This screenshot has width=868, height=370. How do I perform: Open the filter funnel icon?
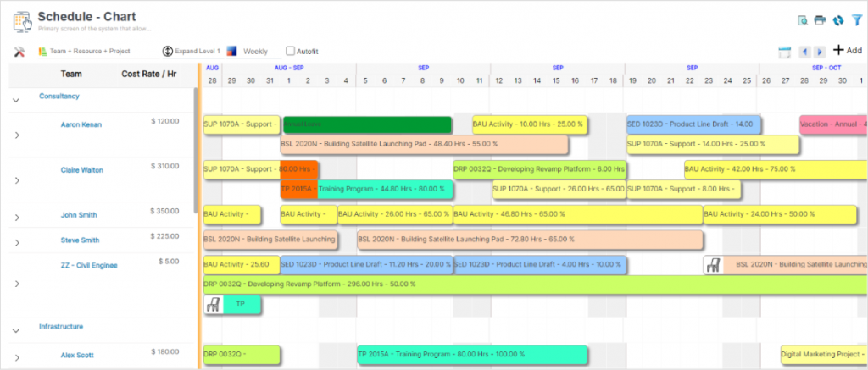[857, 20]
